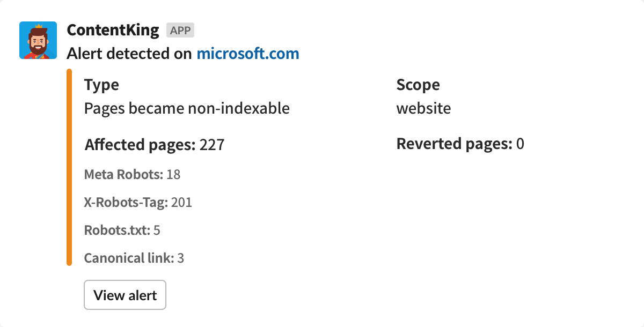
Task: Click the ContentKing bearded king avatar
Action: (38, 40)
